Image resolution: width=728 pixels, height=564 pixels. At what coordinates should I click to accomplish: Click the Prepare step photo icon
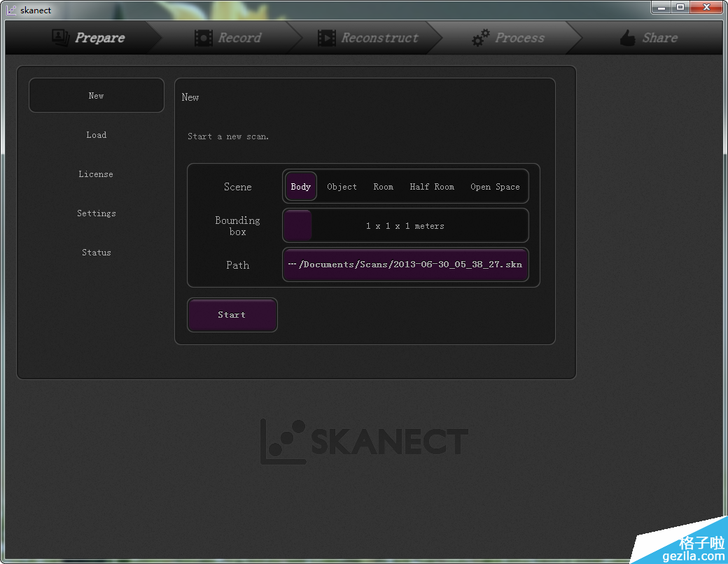60,38
